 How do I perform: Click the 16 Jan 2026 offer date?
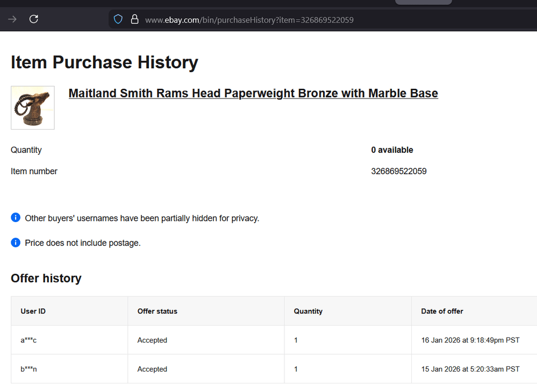coord(470,340)
